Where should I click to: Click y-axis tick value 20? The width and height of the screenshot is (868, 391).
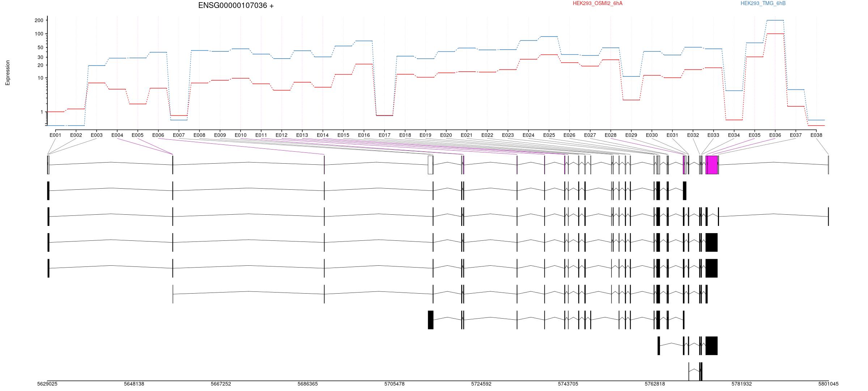(40, 65)
